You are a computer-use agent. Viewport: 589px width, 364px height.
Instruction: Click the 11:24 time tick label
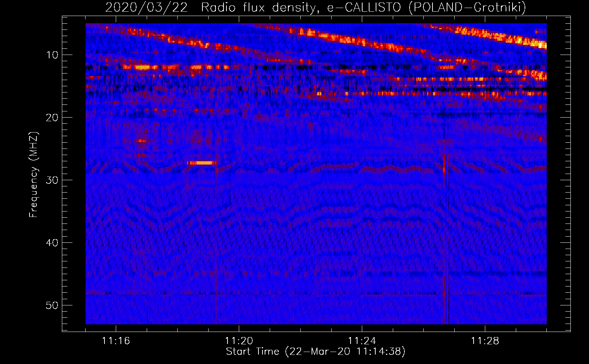pyautogui.click(x=362, y=341)
